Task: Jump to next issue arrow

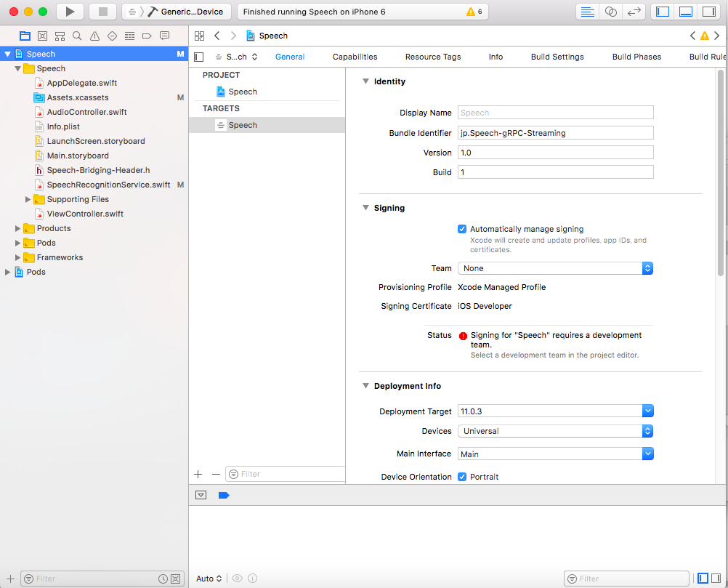Action: pyautogui.click(x=717, y=36)
